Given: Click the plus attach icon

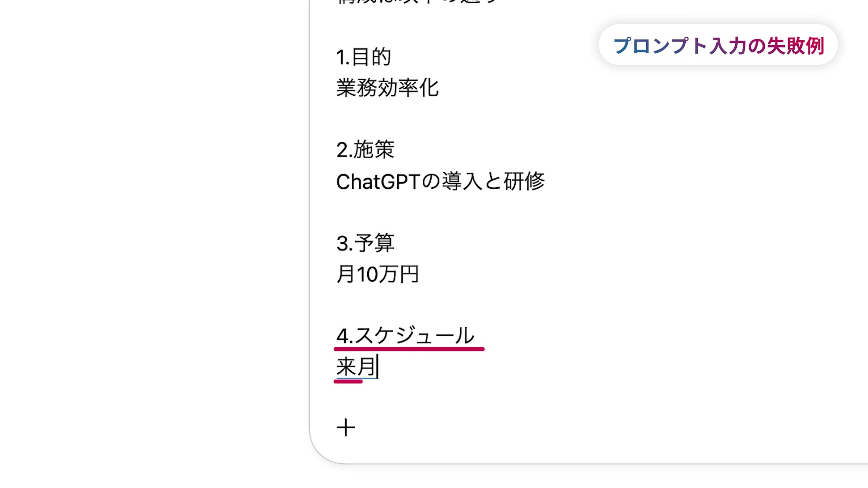Looking at the screenshot, I should [x=346, y=427].
